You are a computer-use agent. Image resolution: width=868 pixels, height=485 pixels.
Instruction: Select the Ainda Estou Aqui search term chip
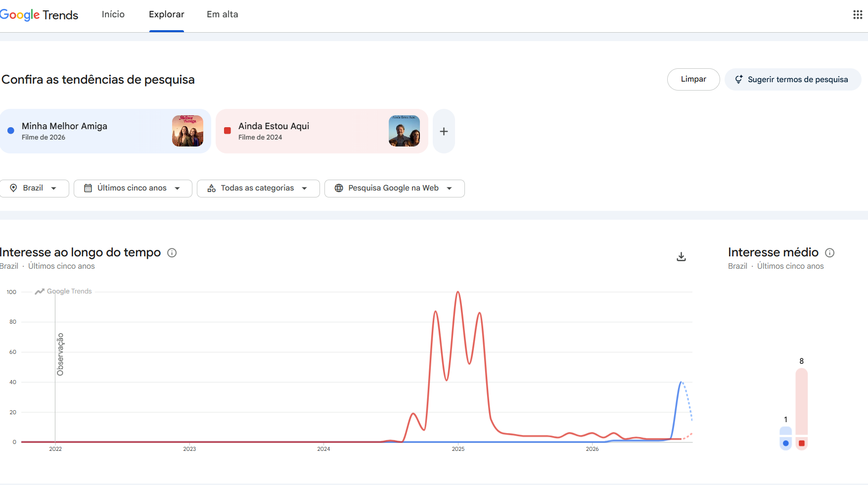click(x=322, y=131)
